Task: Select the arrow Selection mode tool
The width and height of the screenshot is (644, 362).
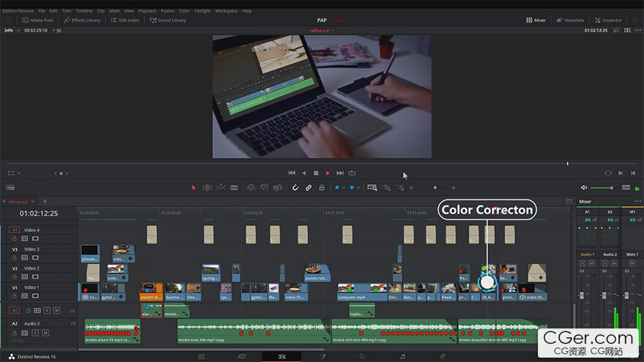Action: pos(193,187)
